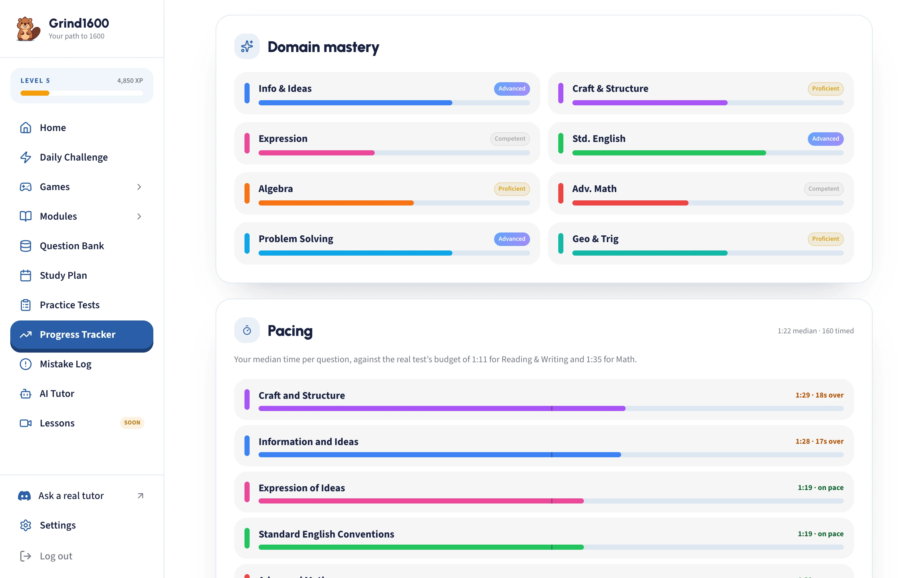Click Log out
Screen dimensions: 924x578
[x=82, y=556]
